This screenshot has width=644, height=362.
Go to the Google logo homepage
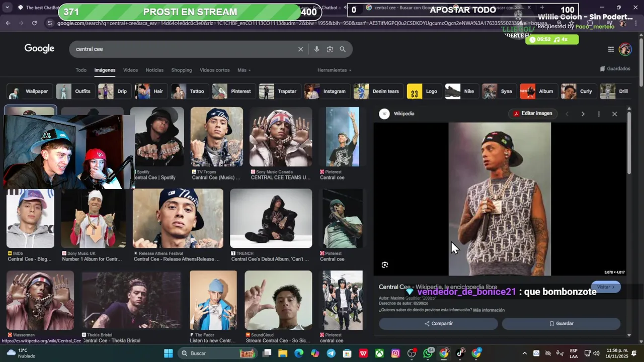(39, 49)
